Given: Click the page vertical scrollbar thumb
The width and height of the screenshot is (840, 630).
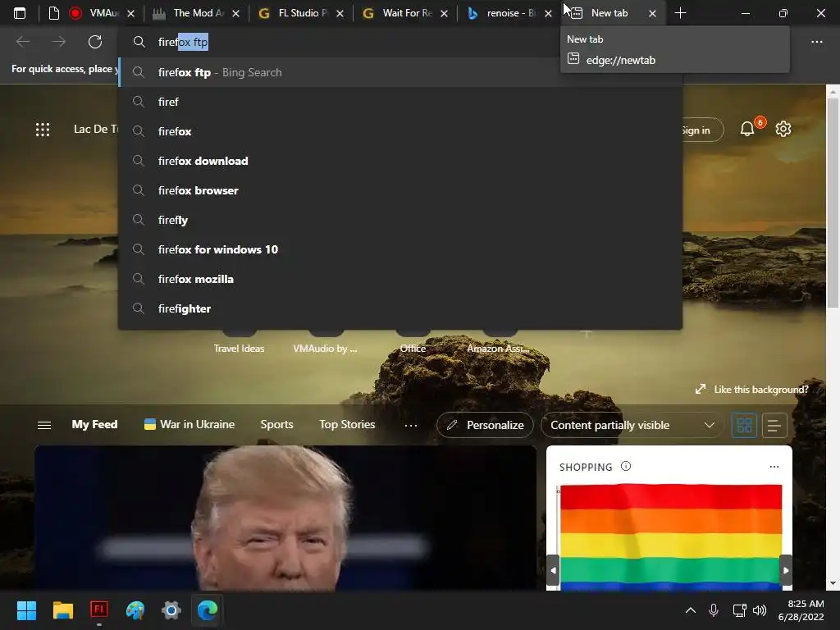Looking at the screenshot, I should (833, 203).
